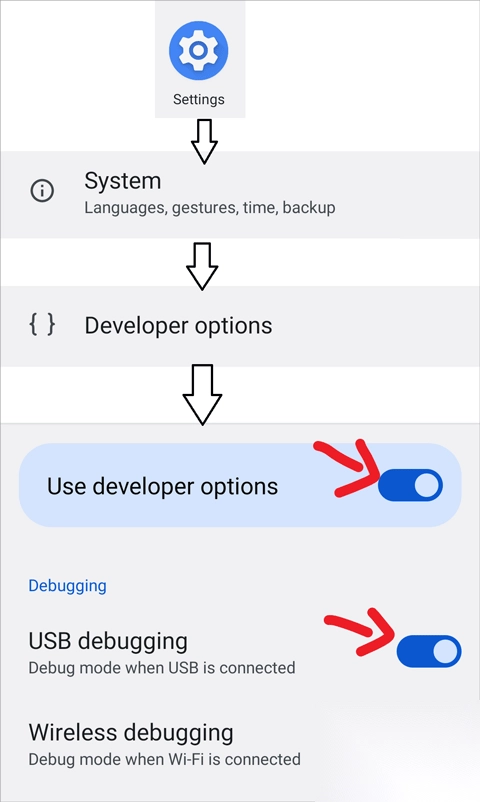Open the System settings entry
480x802 pixels.
point(240,194)
